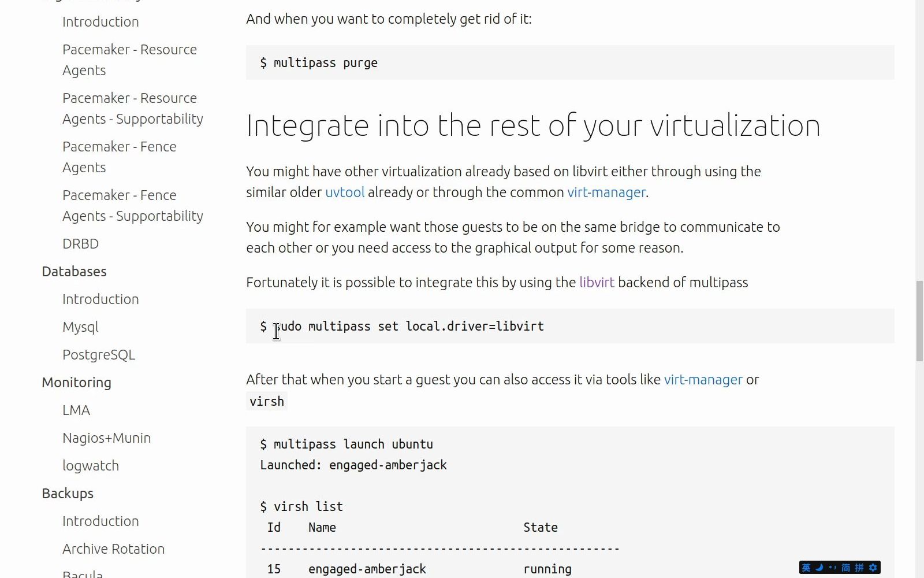Open the PostgreSQL sidebar entry
Screen dimensions: 924x578
coord(99,355)
